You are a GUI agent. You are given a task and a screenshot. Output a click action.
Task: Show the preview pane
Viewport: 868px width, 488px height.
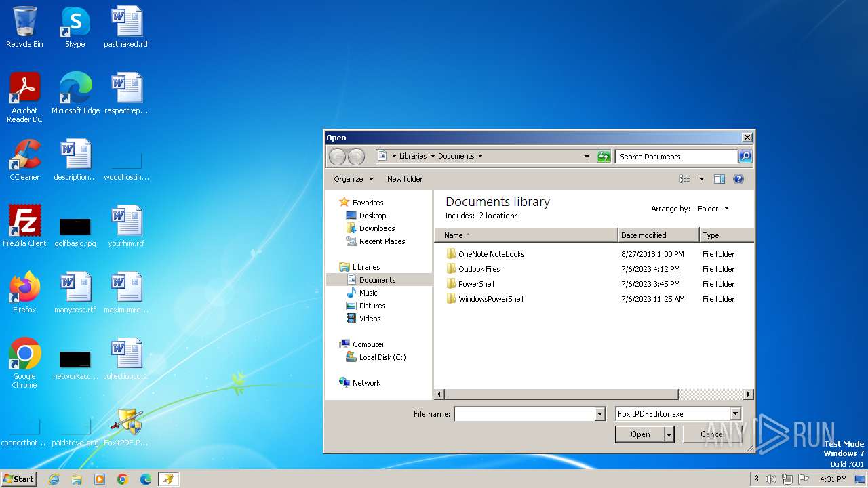[x=719, y=179]
